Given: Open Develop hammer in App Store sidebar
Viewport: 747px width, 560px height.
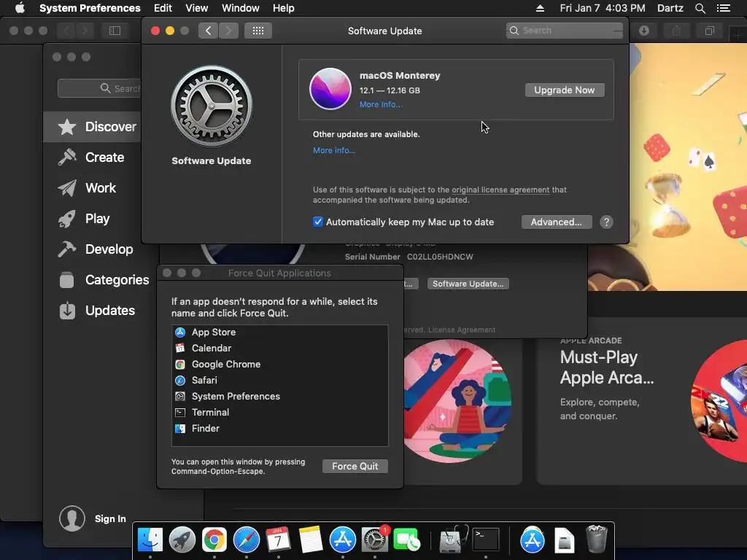Looking at the screenshot, I should (96, 249).
